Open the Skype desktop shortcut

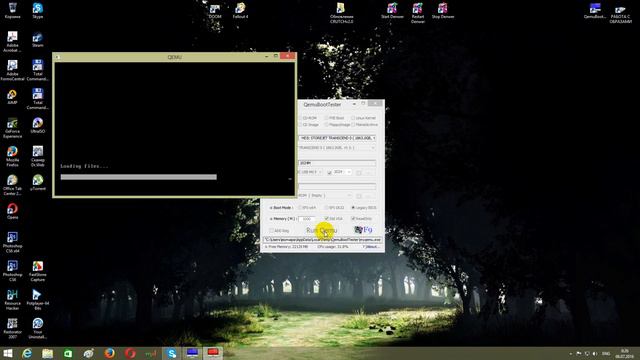click(x=38, y=10)
